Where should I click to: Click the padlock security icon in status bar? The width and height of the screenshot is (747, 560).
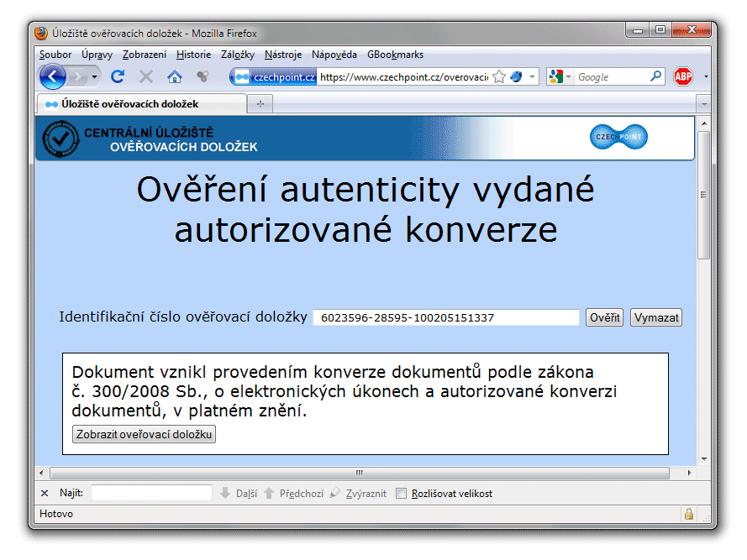[689, 514]
